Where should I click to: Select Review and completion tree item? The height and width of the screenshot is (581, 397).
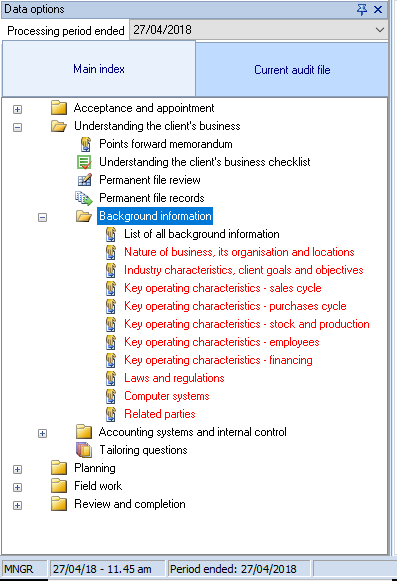pos(130,504)
